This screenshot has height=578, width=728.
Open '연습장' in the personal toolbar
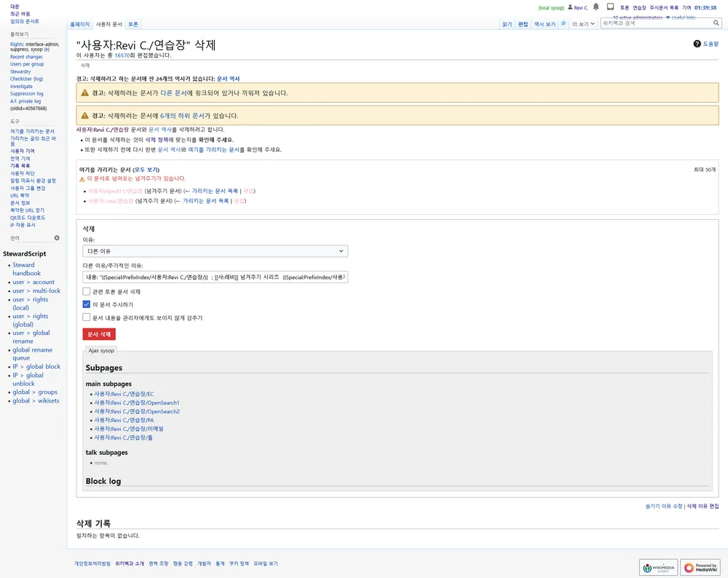(x=639, y=7)
